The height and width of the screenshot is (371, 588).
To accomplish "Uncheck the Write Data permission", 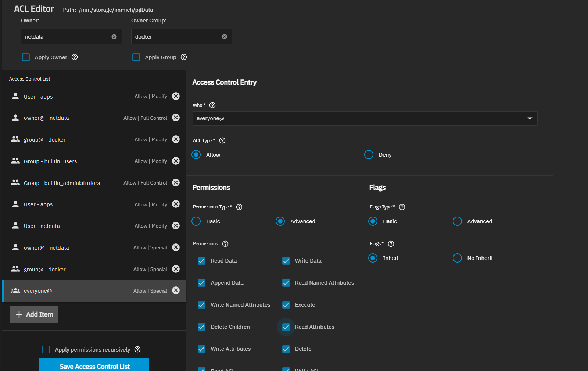I will 286,261.
